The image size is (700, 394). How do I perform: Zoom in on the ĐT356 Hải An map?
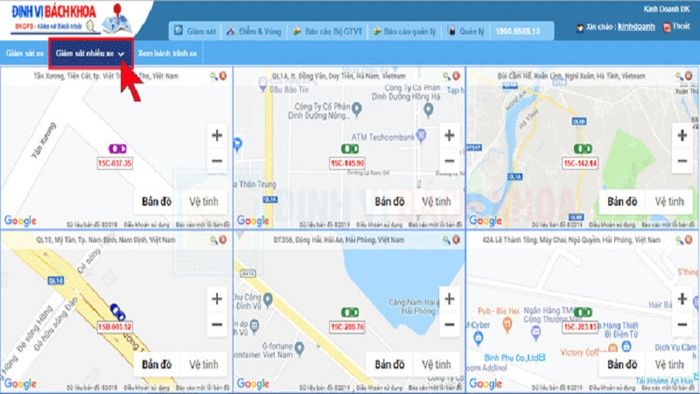(450, 299)
